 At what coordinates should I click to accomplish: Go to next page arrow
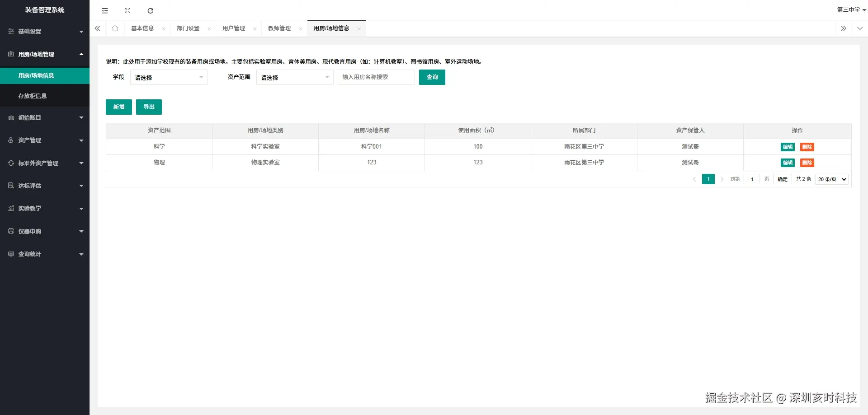[x=722, y=179]
